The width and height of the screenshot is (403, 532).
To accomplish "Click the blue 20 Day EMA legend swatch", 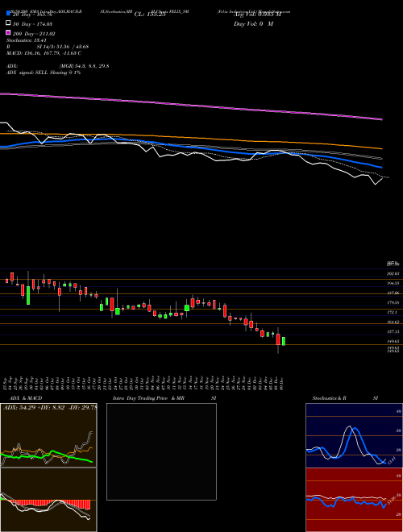I will 8,13.
